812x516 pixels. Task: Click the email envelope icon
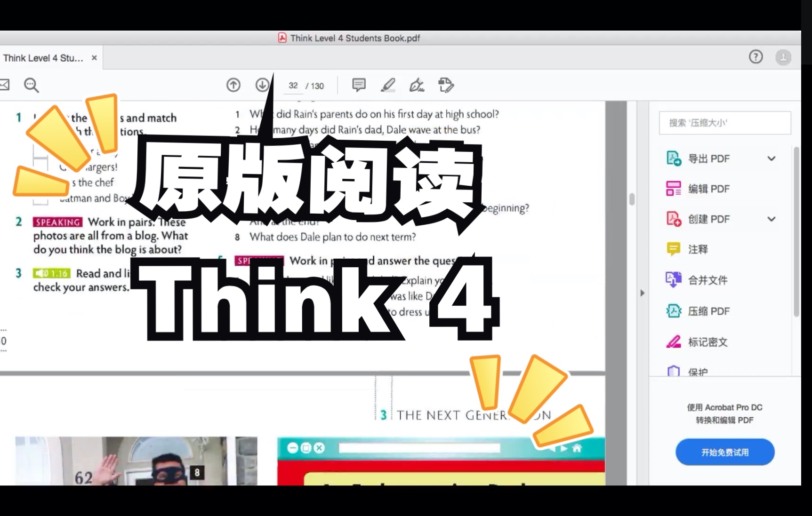pos(4,85)
